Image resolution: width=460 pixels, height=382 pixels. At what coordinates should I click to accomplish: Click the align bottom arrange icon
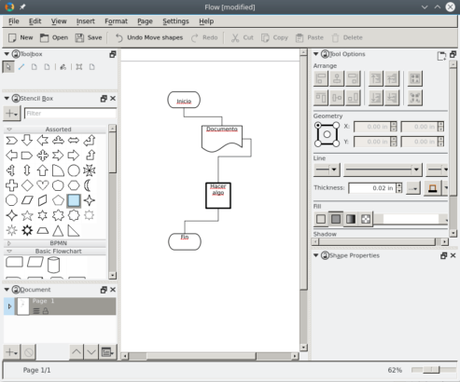point(353,98)
